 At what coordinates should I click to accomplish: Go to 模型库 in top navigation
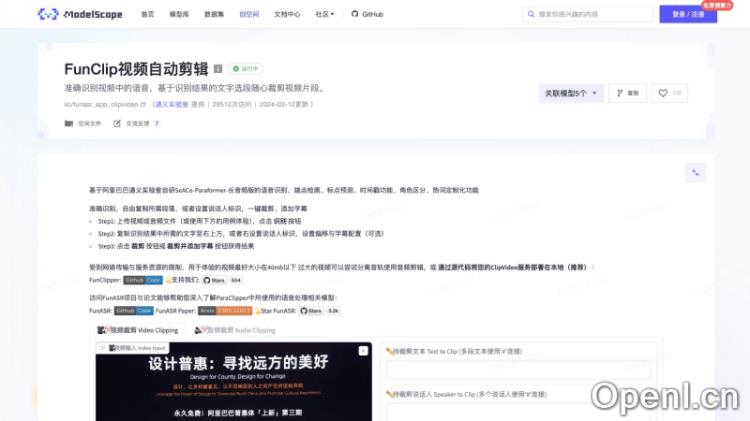point(179,14)
